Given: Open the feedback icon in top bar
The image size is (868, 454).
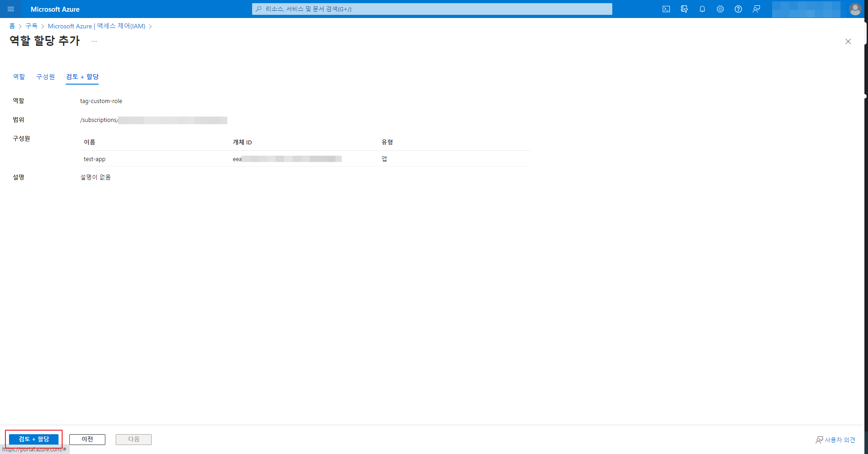Looking at the screenshot, I should (756, 9).
